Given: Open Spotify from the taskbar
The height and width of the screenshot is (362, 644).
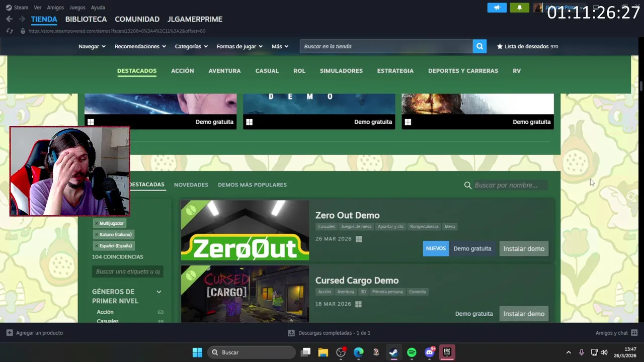Looking at the screenshot, I should click(412, 352).
